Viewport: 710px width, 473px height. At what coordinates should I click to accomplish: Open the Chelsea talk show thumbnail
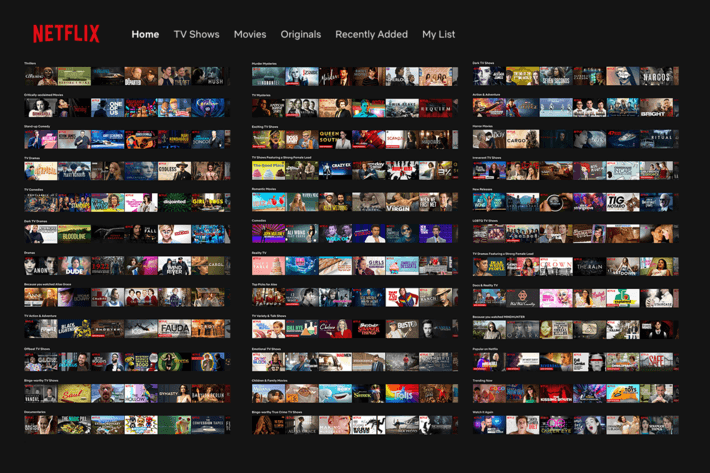335,329
